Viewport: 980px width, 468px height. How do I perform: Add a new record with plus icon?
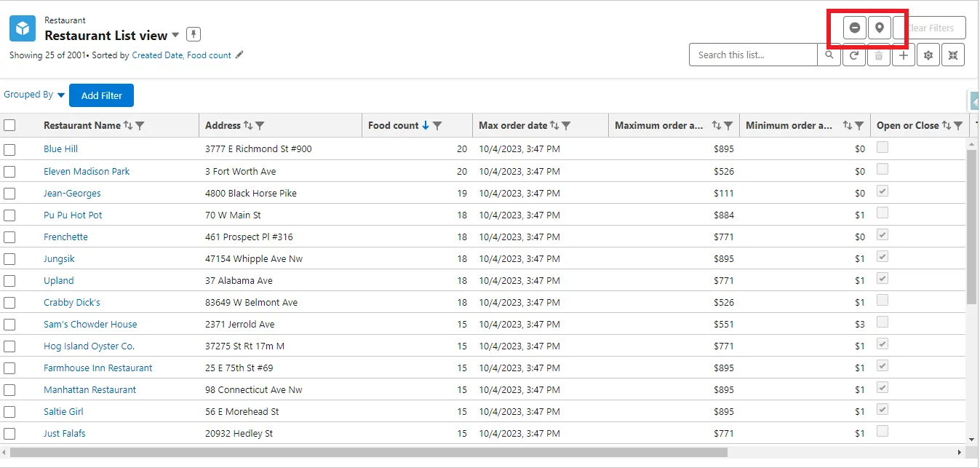click(x=904, y=55)
